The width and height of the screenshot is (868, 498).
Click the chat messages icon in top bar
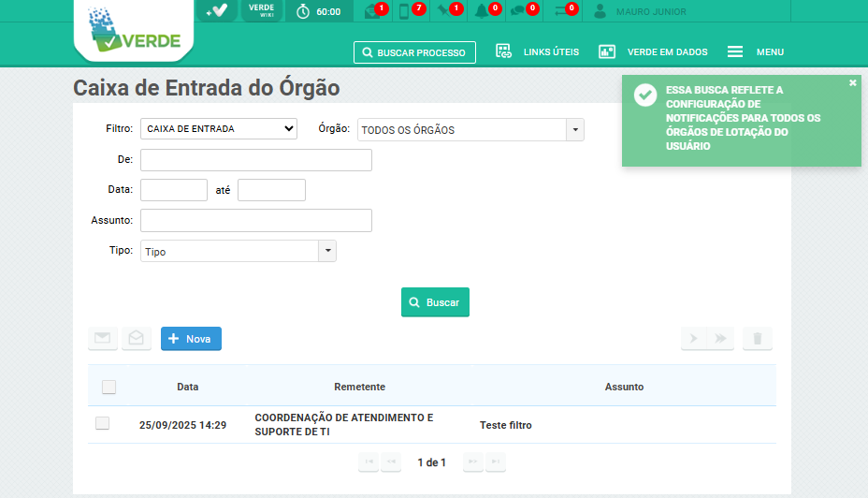point(519,11)
